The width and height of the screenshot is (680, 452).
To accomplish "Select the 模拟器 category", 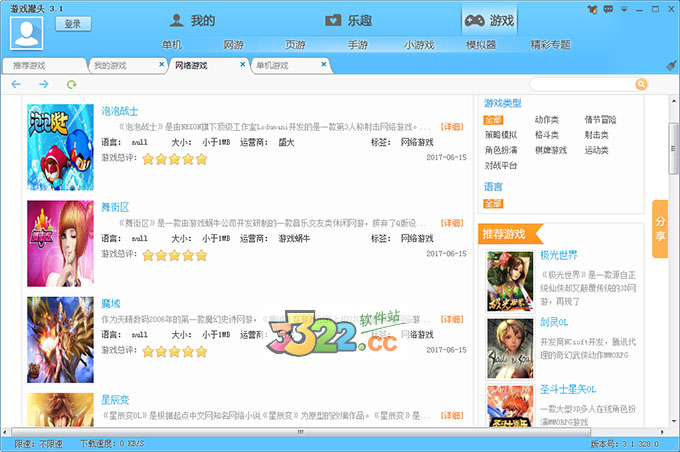I will [481, 45].
